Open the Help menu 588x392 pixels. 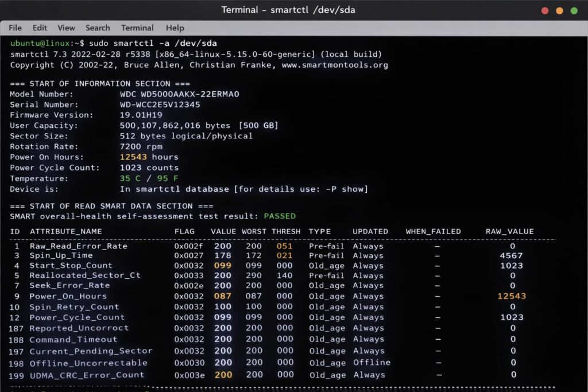coord(175,28)
